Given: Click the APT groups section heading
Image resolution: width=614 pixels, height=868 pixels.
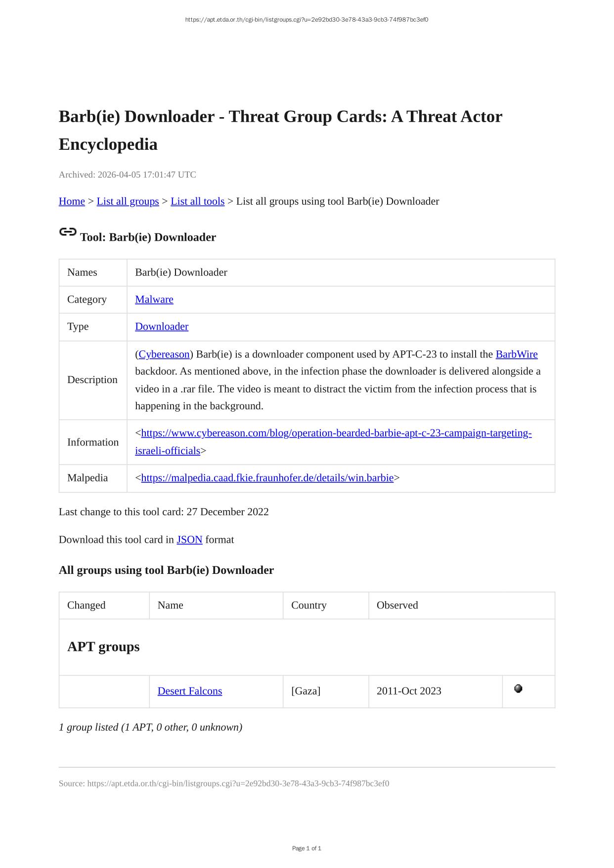Looking at the screenshot, I should (103, 647).
